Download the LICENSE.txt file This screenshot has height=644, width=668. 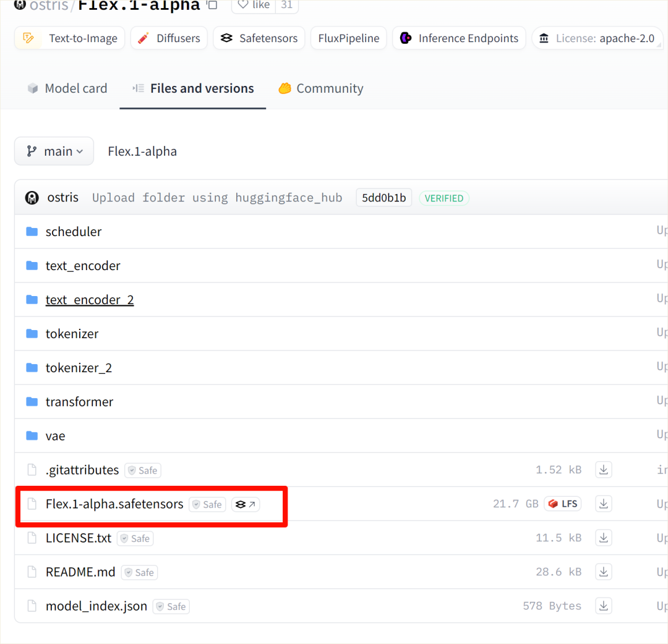tap(603, 538)
